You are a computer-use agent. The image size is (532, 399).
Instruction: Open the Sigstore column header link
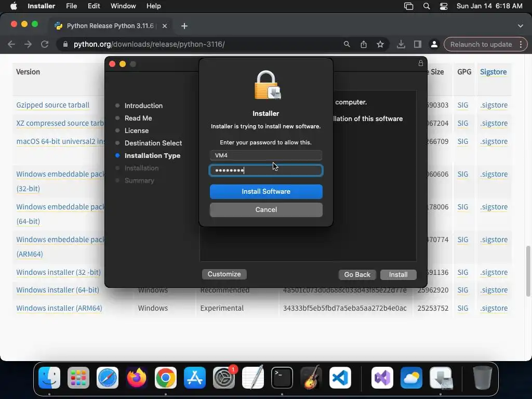494,72
